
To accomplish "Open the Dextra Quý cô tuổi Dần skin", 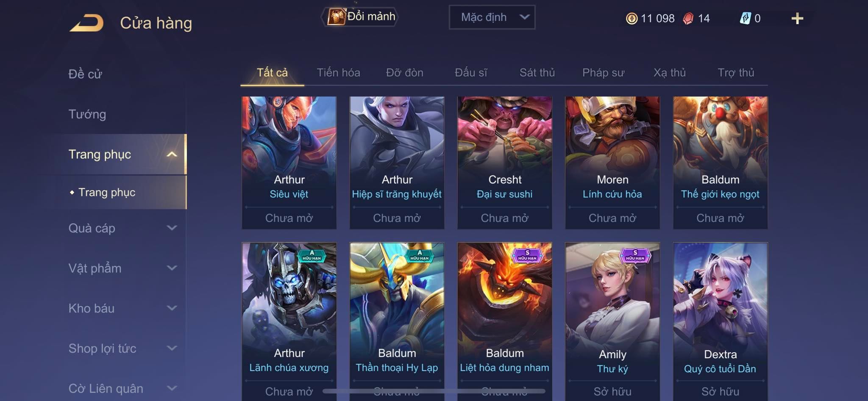I will [720, 321].
